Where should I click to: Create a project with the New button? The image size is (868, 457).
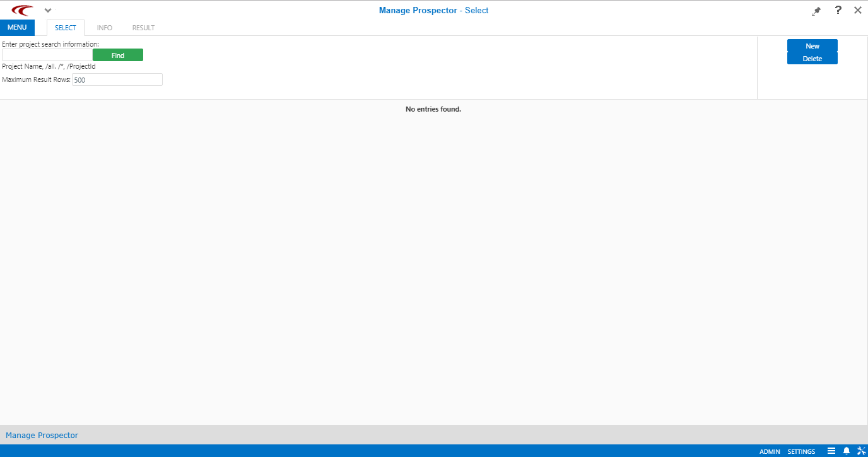point(812,45)
